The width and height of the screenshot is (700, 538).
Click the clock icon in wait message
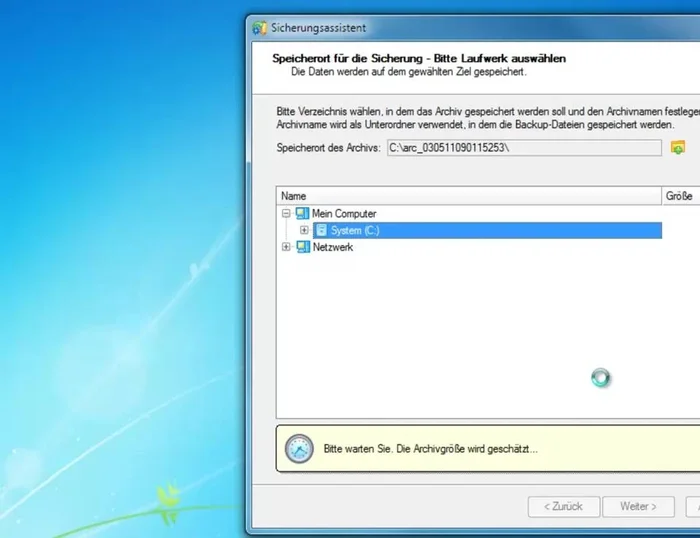click(299, 449)
